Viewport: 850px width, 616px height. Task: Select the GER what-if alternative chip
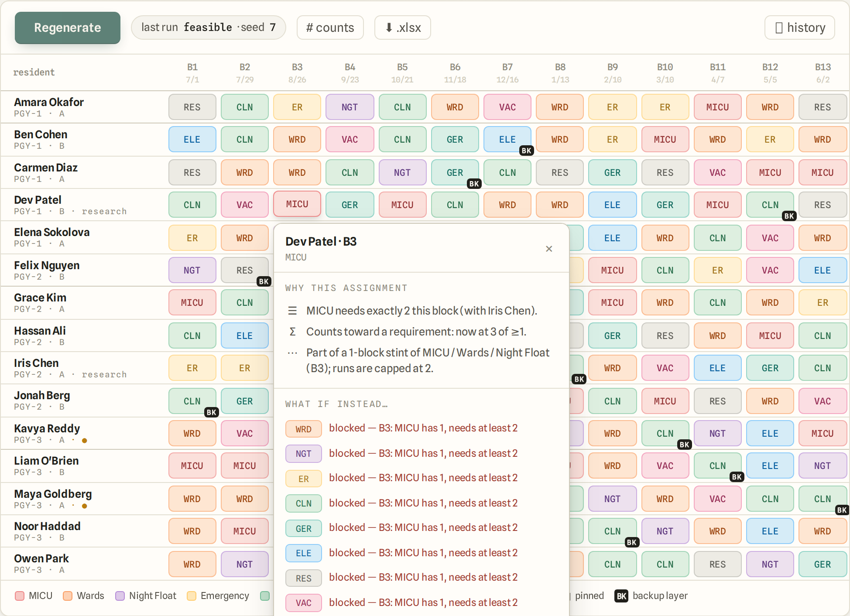(304, 528)
